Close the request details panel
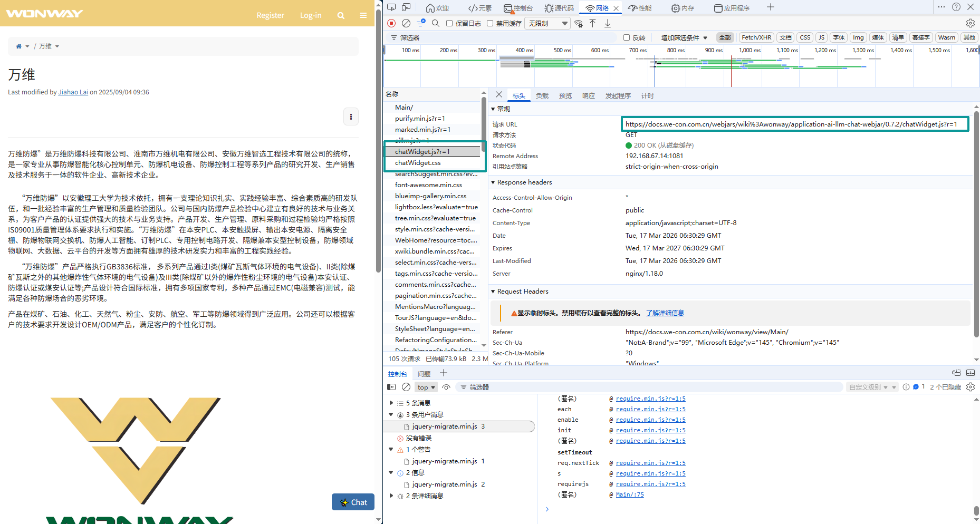980x524 pixels. click(499, 95)
